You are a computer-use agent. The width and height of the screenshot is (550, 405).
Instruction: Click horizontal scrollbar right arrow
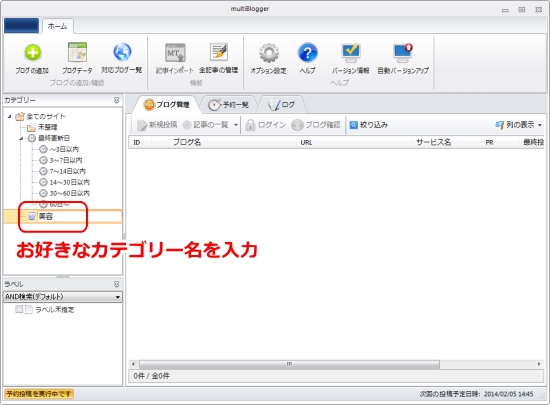pos(539,364)
